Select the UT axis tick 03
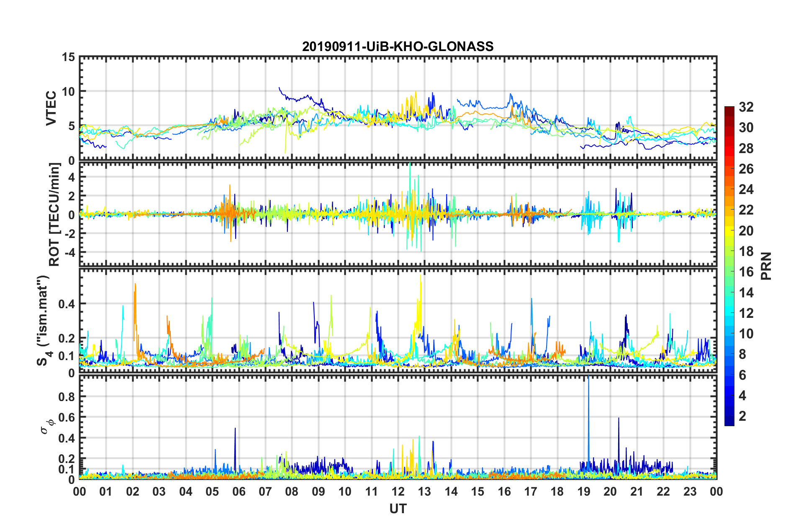The image size is (796, 532). [x=159, y=491]
